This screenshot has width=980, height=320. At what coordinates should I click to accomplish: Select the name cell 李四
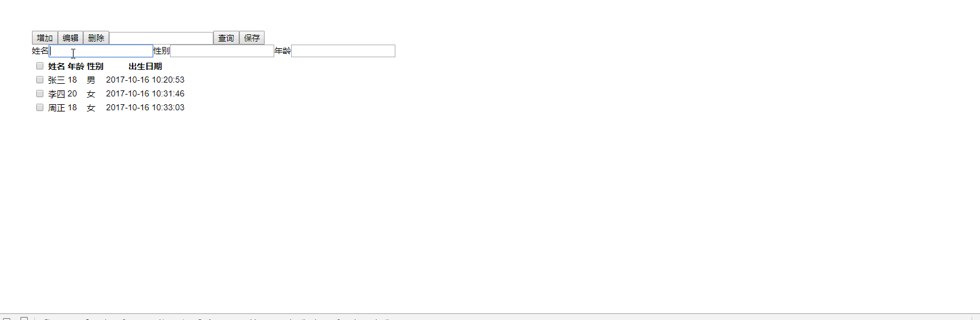click(x=57, y=94)
